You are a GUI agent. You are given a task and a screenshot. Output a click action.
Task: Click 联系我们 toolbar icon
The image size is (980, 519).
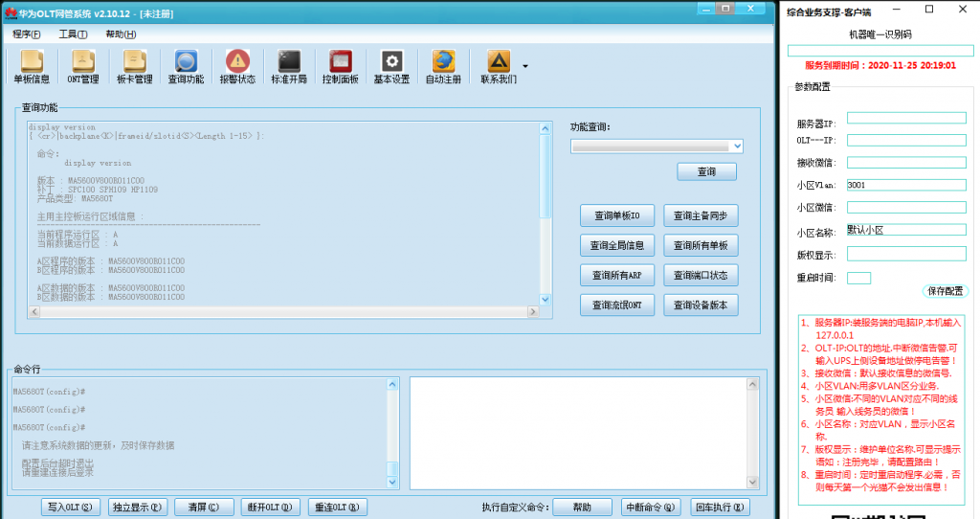[498, 67]
